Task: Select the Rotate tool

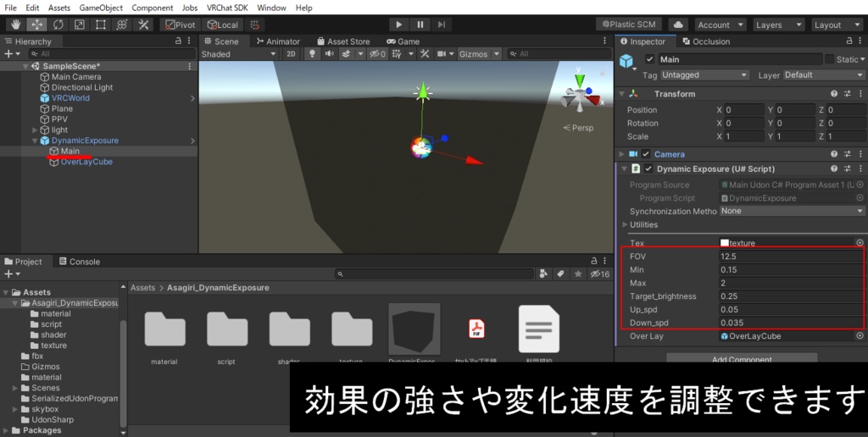Action: [x=58, y=25]
